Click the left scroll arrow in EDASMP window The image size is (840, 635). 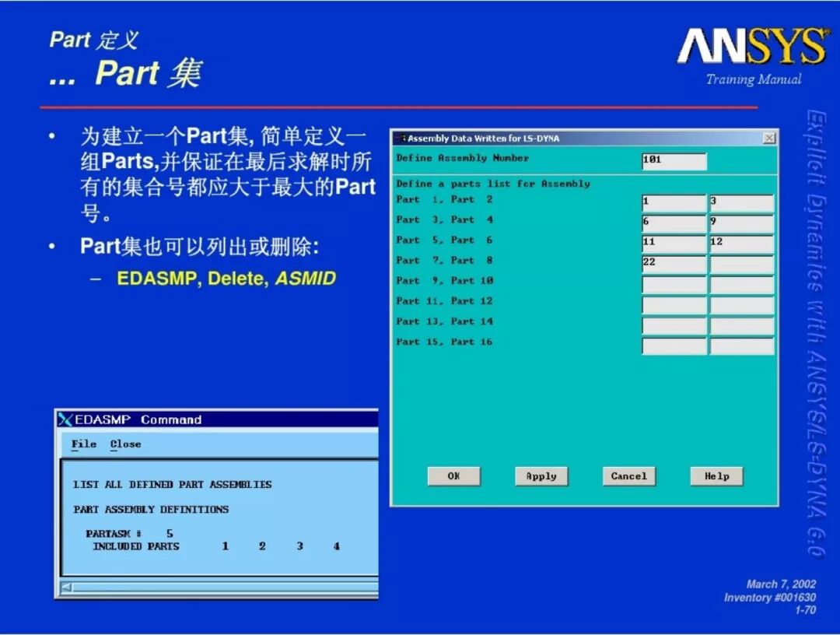[66, 588]
